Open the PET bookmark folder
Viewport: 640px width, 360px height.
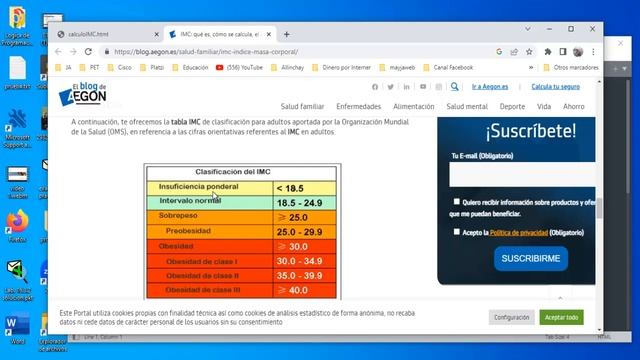click(89, 67)
